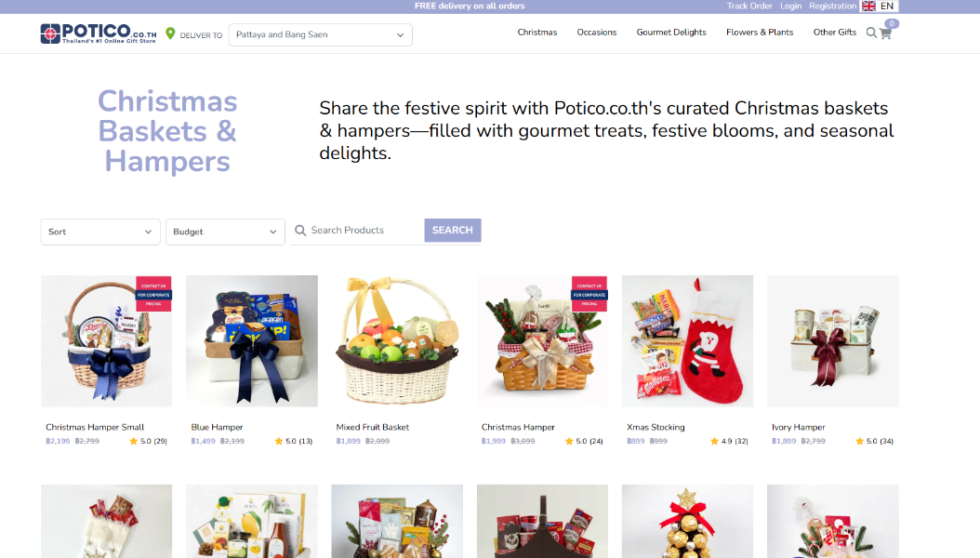Follow the Track Order link
The width and height of the screenshot is (980, 558).
coord(748,6)
